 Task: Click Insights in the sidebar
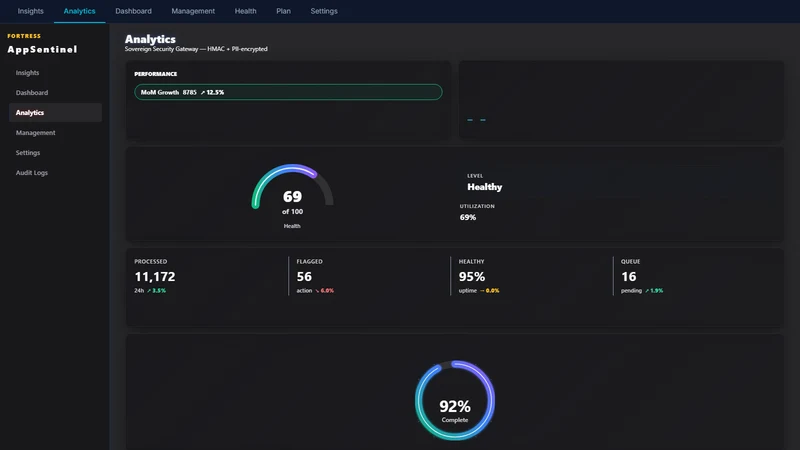[x=56, y=72]
